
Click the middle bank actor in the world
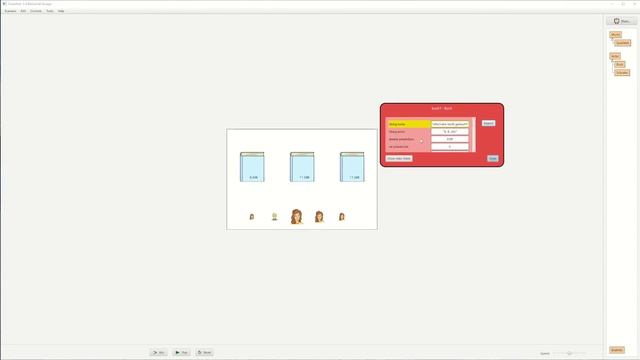(302, 167)
